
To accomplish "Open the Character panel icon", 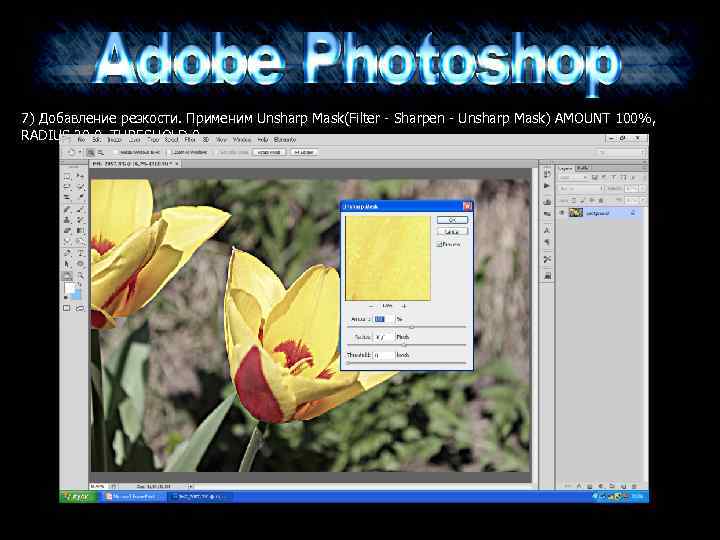I will (x=547, y=230).
